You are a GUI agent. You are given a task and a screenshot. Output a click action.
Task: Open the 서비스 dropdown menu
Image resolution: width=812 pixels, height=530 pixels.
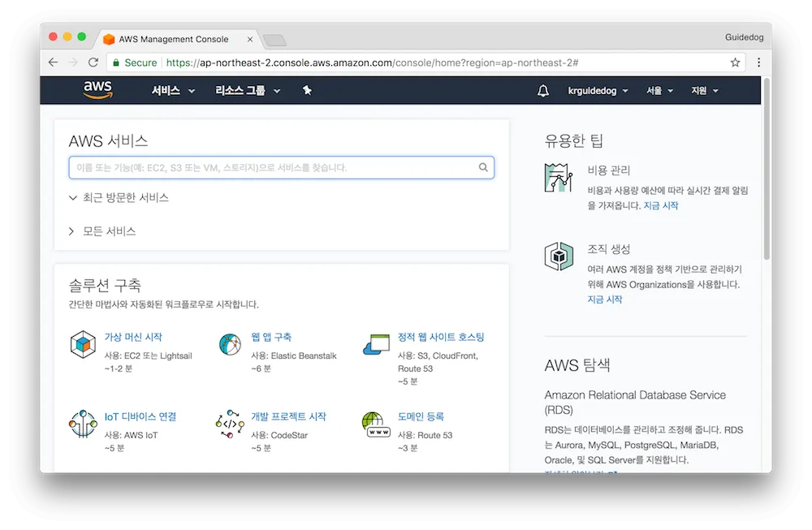(x=173, y=91)
